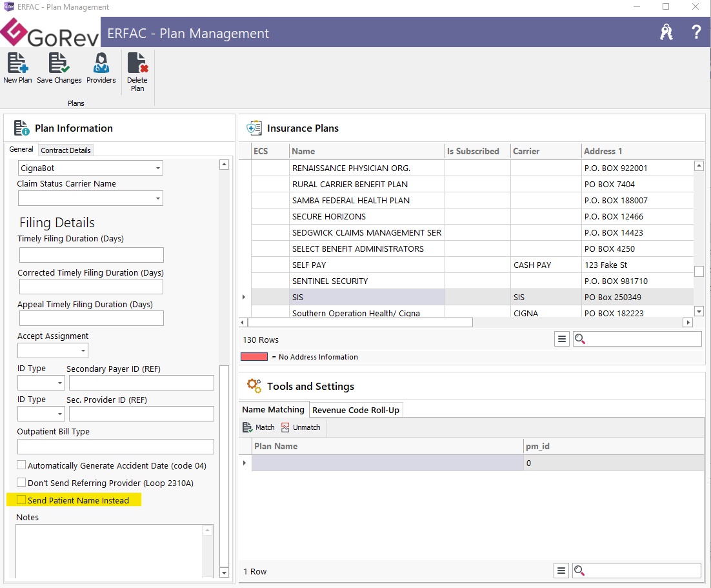
Task: Click the Plan Information panel icon
Action: (21, 128)
